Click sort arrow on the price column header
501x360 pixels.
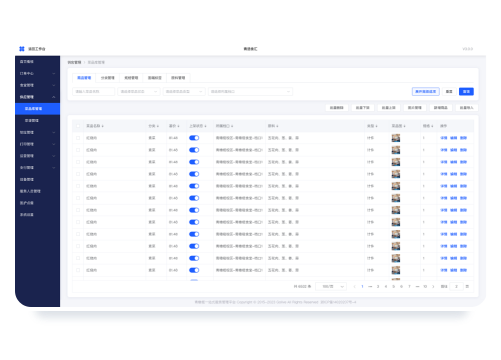click(x=179, y=126)
